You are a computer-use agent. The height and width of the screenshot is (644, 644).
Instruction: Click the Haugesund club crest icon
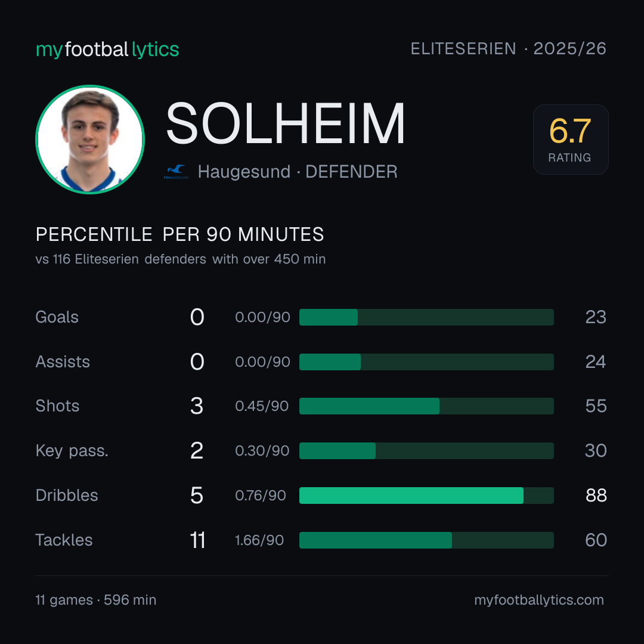(176, 172)
